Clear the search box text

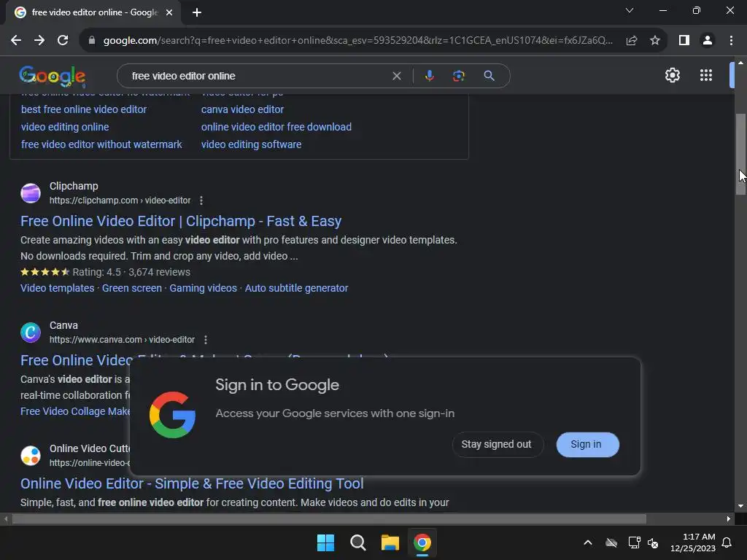(x=396, y=76)
